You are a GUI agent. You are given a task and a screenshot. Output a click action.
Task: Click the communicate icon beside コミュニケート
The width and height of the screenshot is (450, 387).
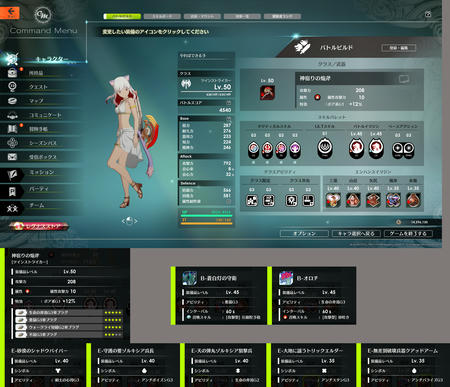(12, 115)
